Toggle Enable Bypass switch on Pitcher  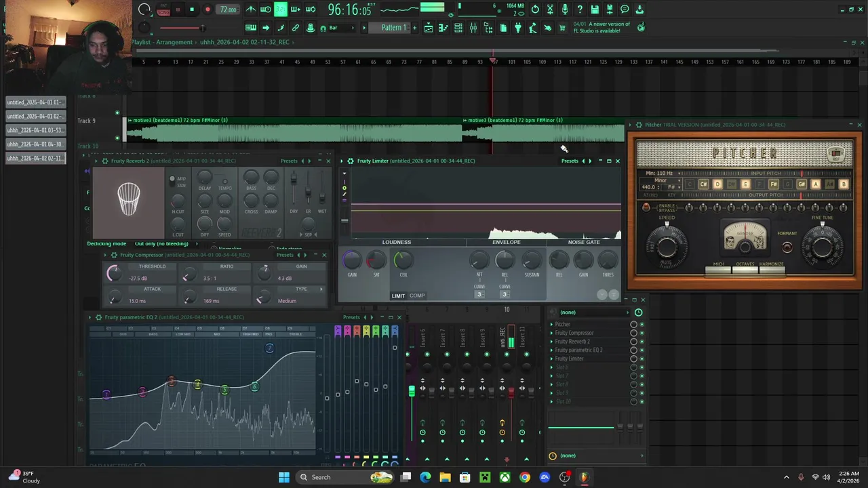click(x=646, y=207)
